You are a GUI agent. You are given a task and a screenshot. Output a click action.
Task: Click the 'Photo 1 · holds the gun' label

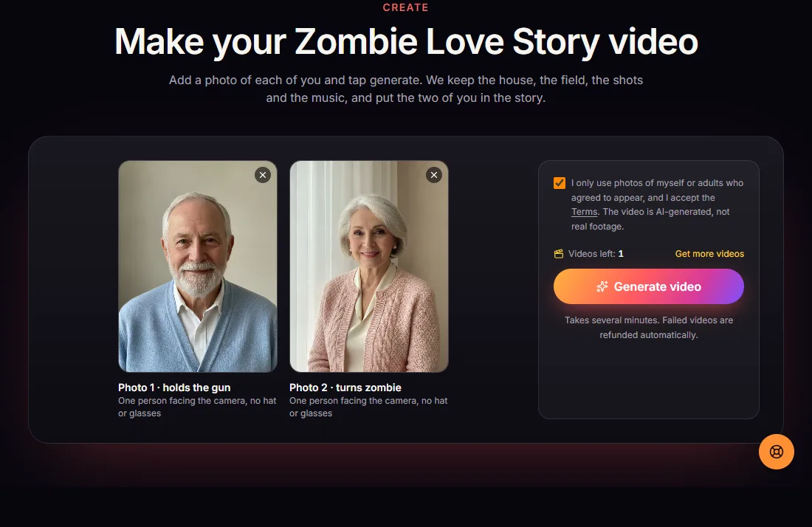[x=174, y=387]
